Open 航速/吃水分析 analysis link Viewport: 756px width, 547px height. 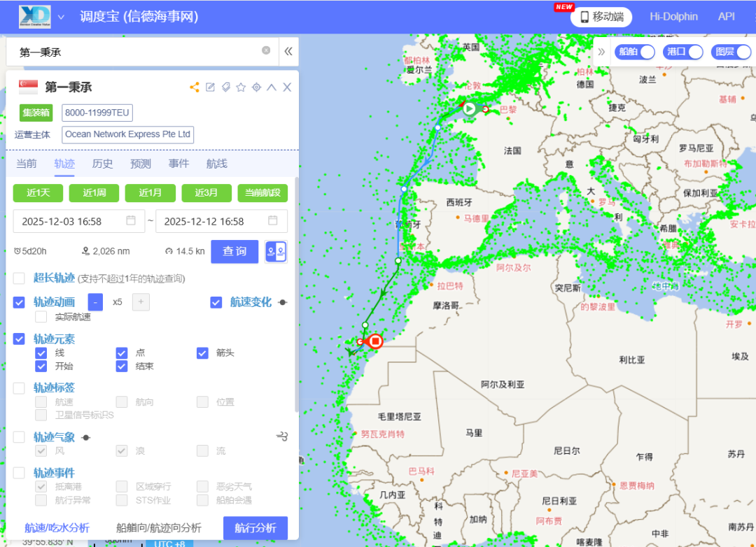(x=57, y=528)
